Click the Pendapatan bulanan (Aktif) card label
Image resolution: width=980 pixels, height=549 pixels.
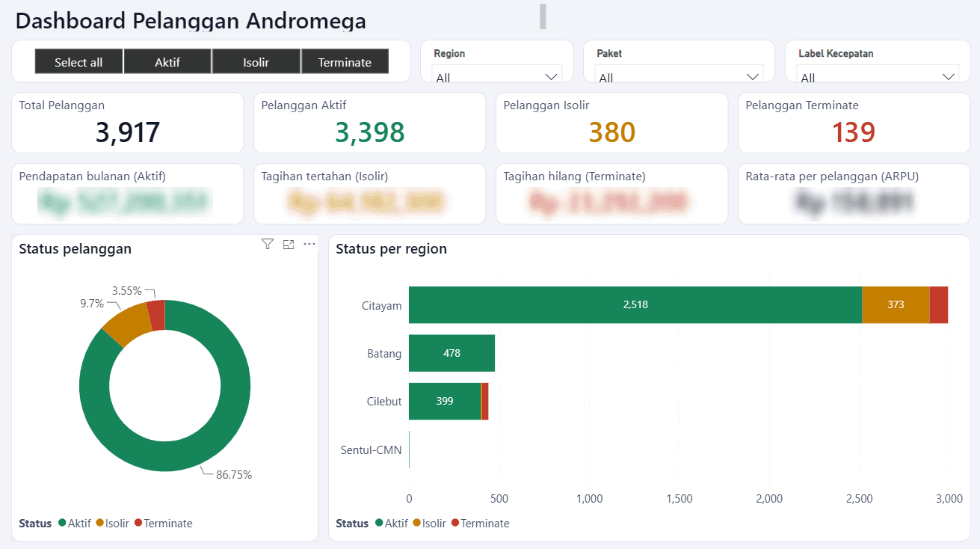click(93, 177)
